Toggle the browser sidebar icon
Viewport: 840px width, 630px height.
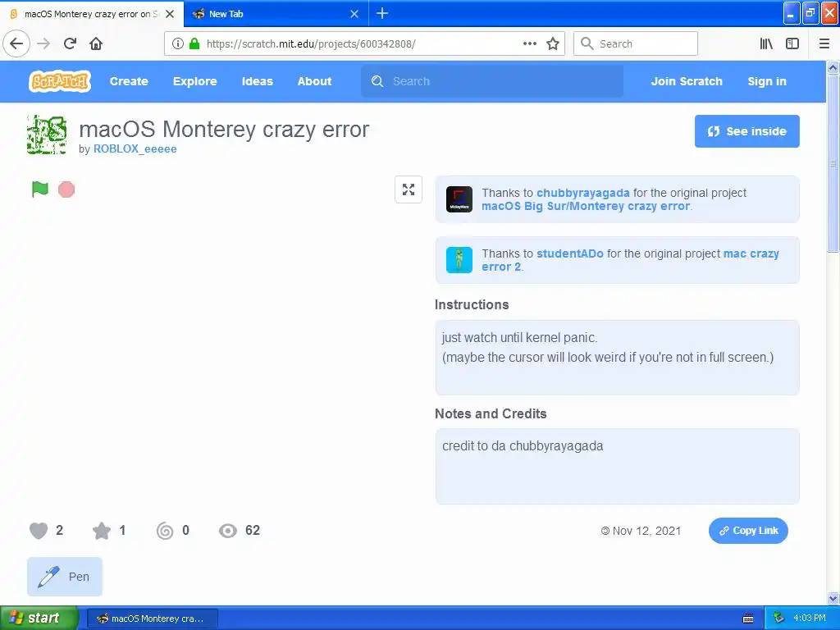point(792,43)
